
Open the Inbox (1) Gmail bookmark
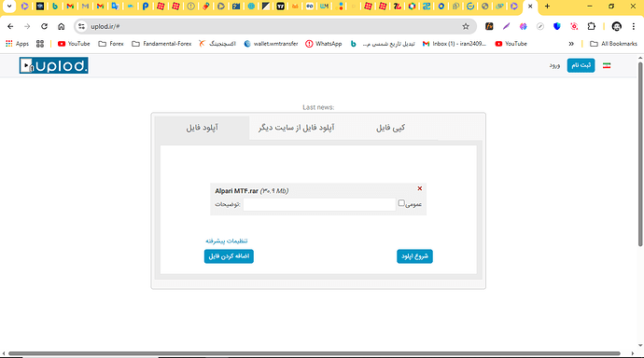pos(455,44)
